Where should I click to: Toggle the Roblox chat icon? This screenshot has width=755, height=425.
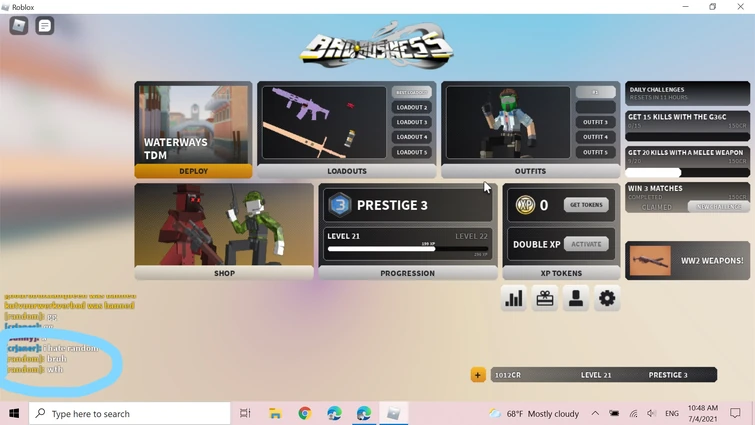(x=45, y=26)
